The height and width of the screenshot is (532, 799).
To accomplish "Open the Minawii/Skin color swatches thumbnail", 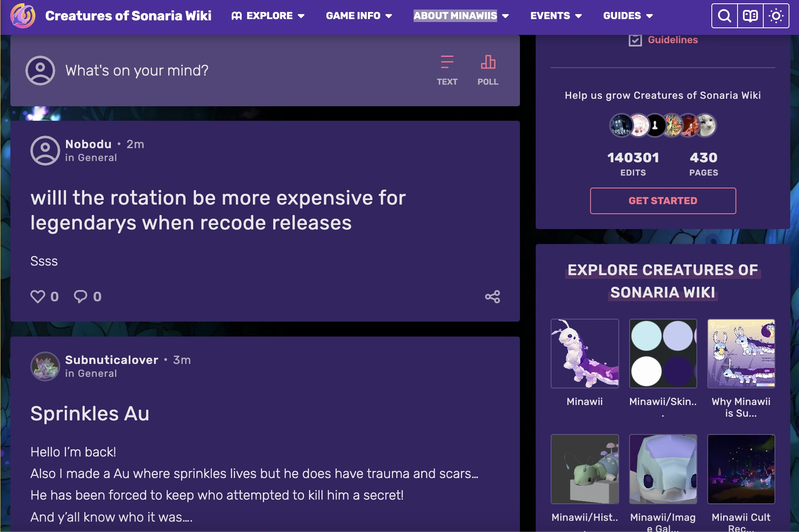I will click(663, 353).
